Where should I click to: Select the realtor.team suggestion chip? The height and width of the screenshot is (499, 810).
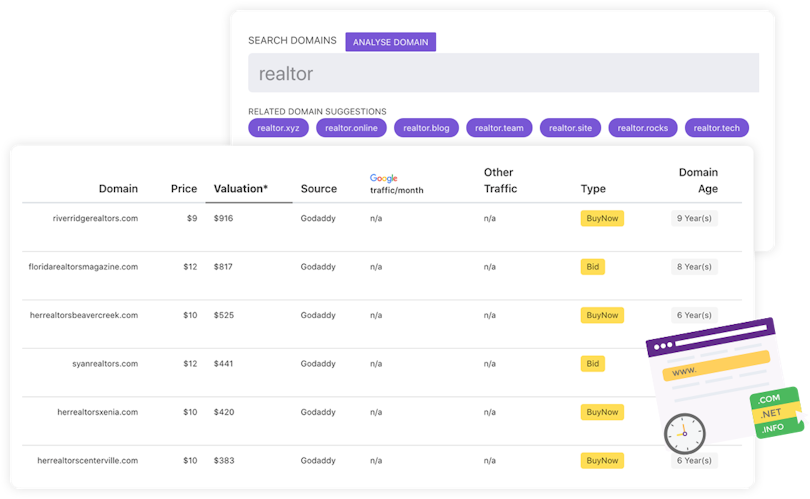click(x=499, y=128)
